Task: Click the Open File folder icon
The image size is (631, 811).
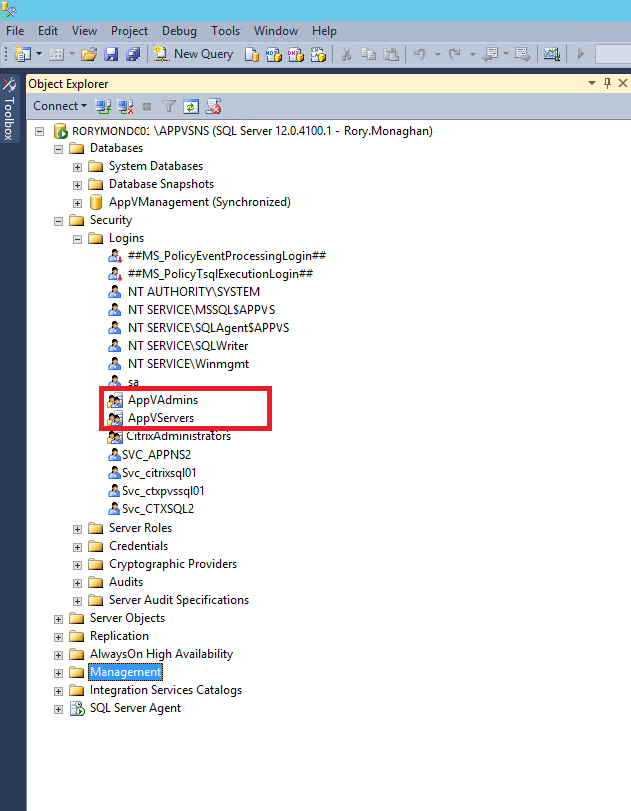Action: click(x=89, y=54)
